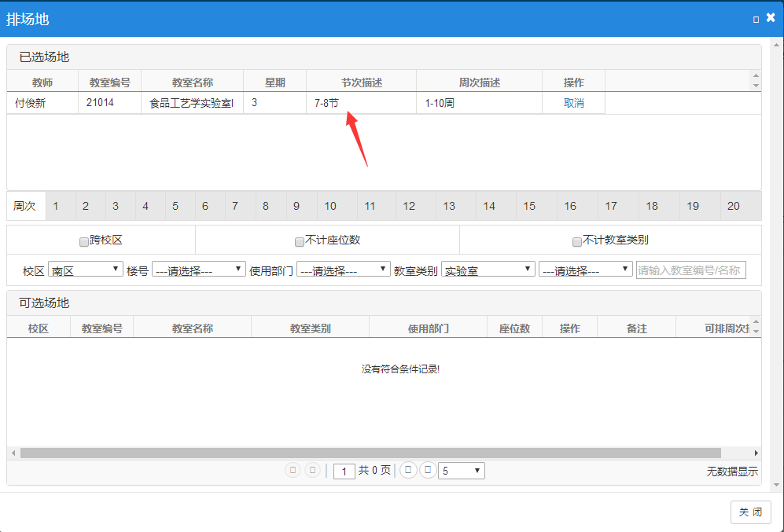Image resolution: width=784 pixels, height=532 pixels.
Task: Open the 校区 dropdown showing 南区
Action: [85, 270]
